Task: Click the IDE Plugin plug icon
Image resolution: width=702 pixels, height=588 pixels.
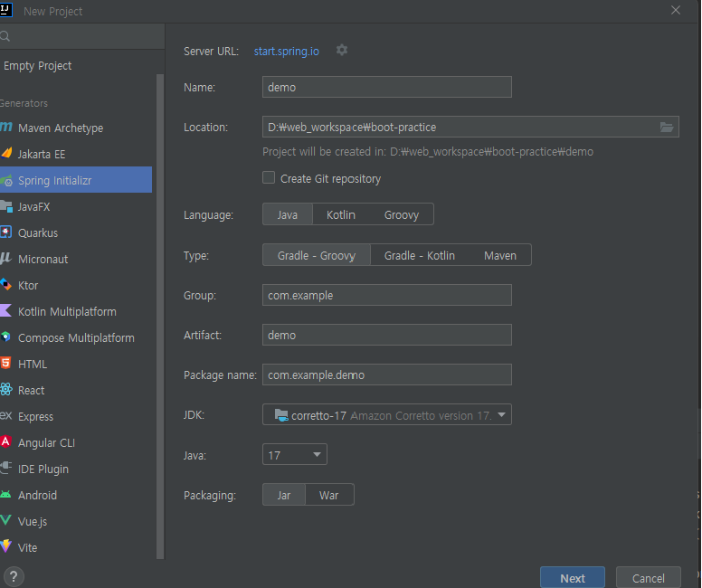Action: [6, 469]
